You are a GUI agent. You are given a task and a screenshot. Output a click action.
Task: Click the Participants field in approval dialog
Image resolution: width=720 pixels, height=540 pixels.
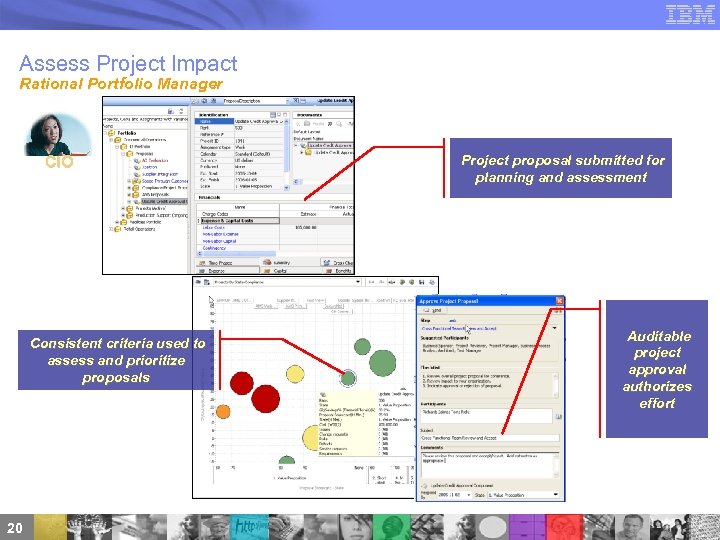(x=486, y=416)
